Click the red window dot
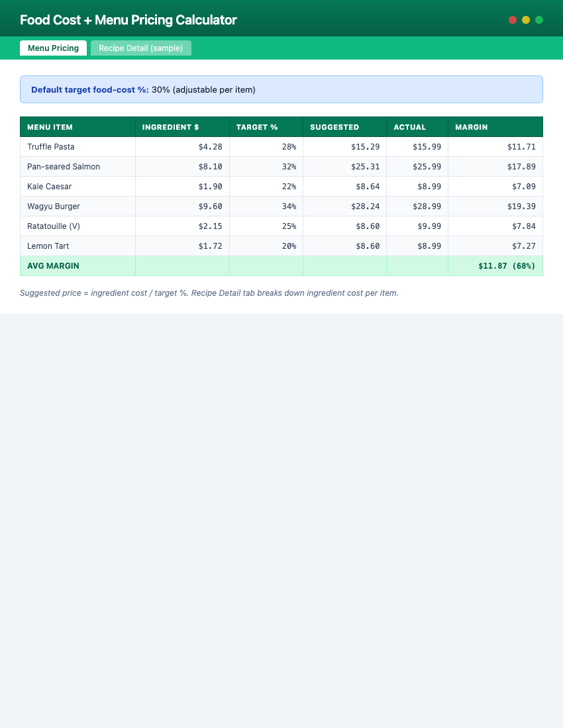 [513, 20]
